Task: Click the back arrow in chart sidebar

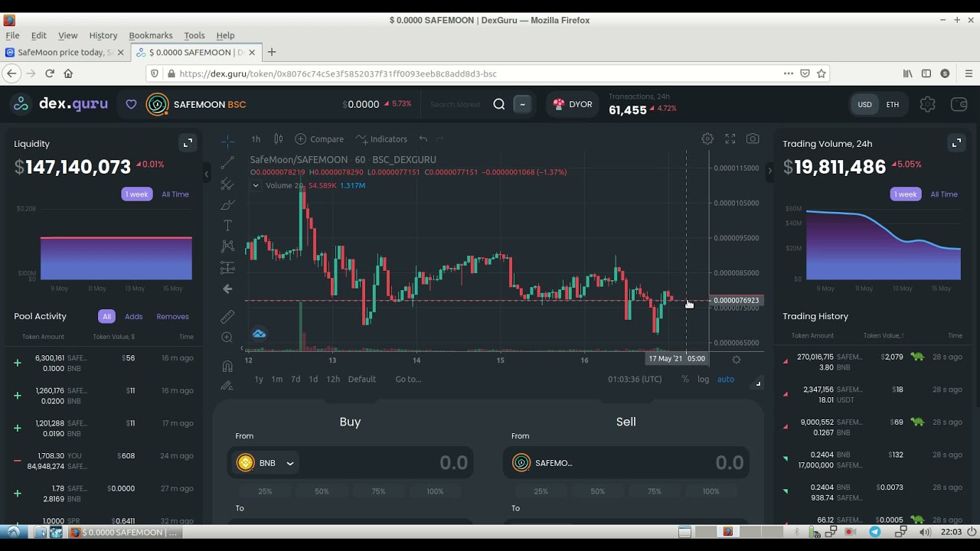Action: [x=227, y=289]
